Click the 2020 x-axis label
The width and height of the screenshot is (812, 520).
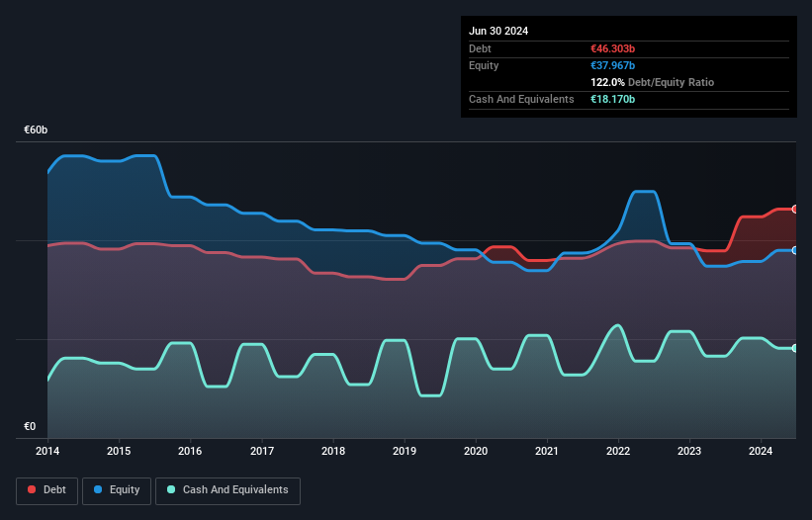point(476,451)
